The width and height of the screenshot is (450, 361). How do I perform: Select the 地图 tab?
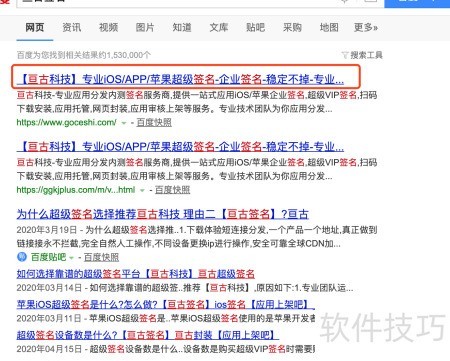click(x=329, y=27)
